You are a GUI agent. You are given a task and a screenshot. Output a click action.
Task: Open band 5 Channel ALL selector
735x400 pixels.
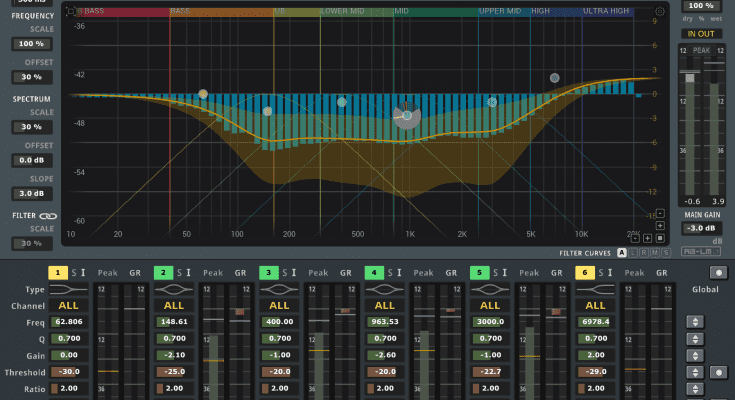489,305
